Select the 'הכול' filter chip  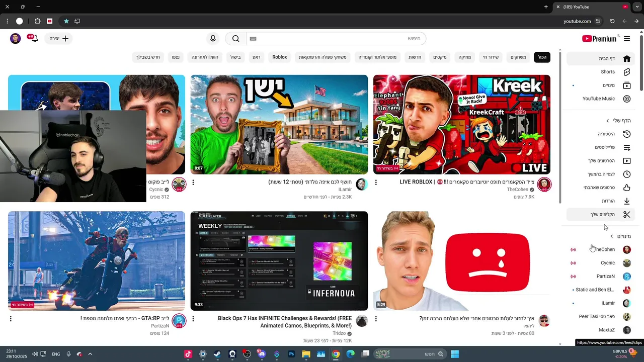click(542, 57)
